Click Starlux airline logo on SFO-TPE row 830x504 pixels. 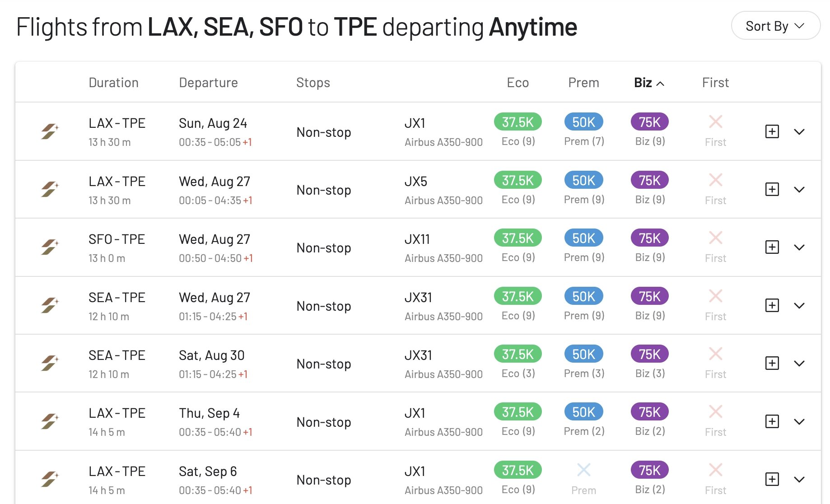point(50,247)
